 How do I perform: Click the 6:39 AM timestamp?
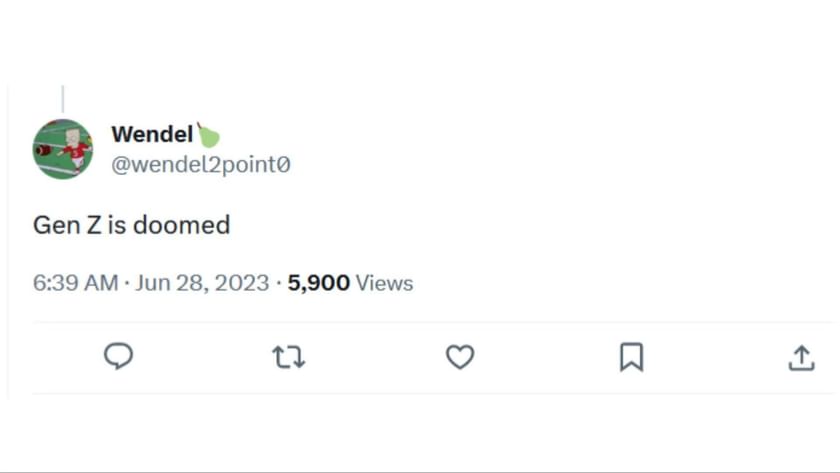coord(75,283)
